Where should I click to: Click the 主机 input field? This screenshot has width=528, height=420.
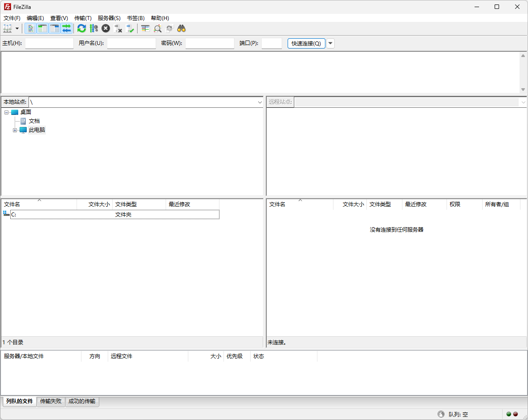[x=49, y=43]
